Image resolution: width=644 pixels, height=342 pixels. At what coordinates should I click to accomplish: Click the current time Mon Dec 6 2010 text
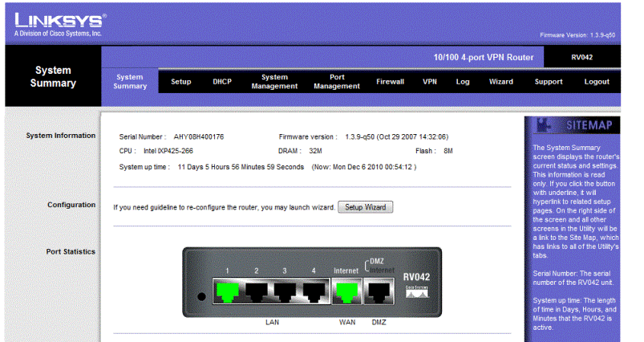pos(364,167)
